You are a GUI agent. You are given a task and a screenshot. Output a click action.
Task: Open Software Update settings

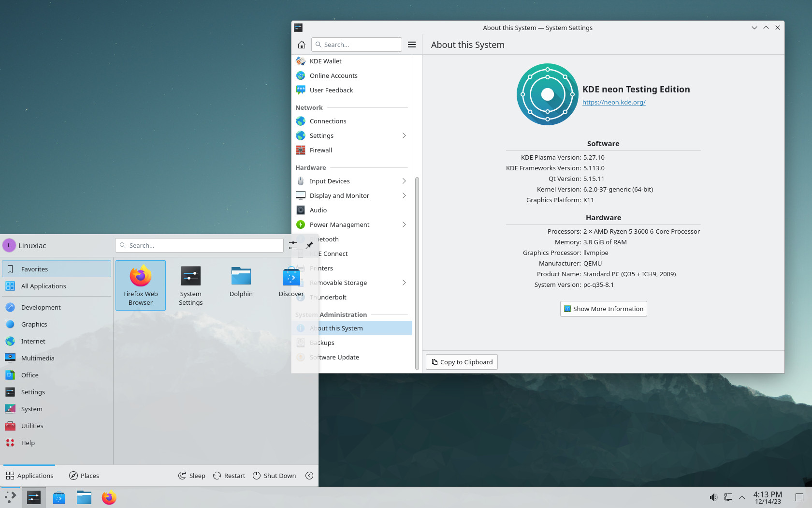[x=351, y=357]
